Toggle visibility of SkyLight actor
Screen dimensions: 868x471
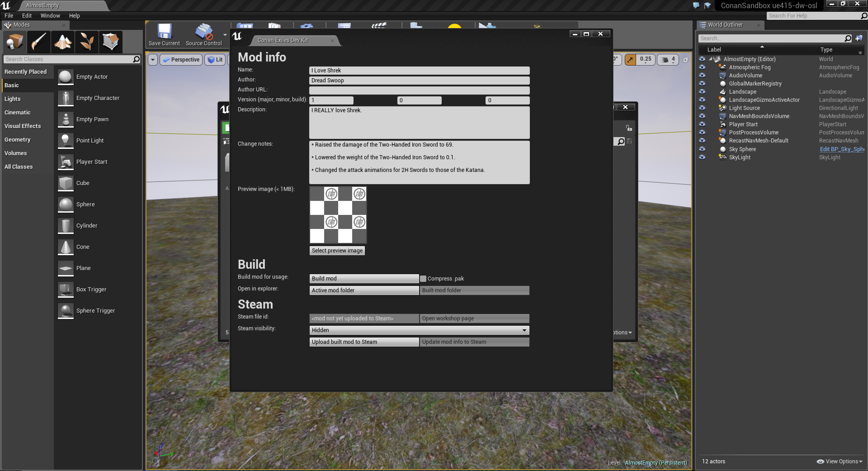point(702,157)
